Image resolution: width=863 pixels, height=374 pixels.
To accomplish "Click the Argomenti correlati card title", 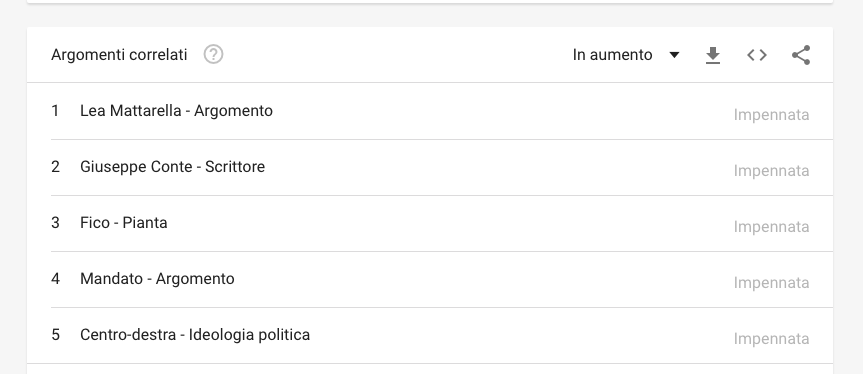I will pyautogui.click(x=119, y=55).
